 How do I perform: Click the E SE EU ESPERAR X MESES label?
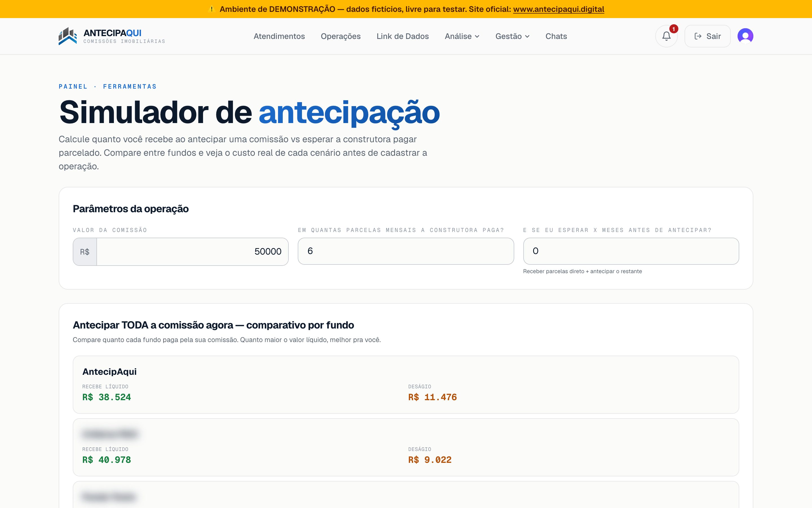coord(617,230)
